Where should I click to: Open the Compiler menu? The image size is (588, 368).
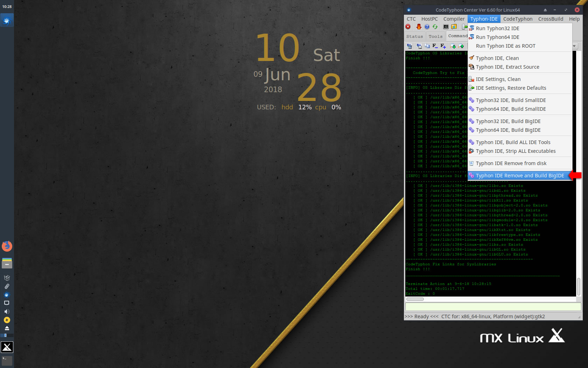click(454, 19)
